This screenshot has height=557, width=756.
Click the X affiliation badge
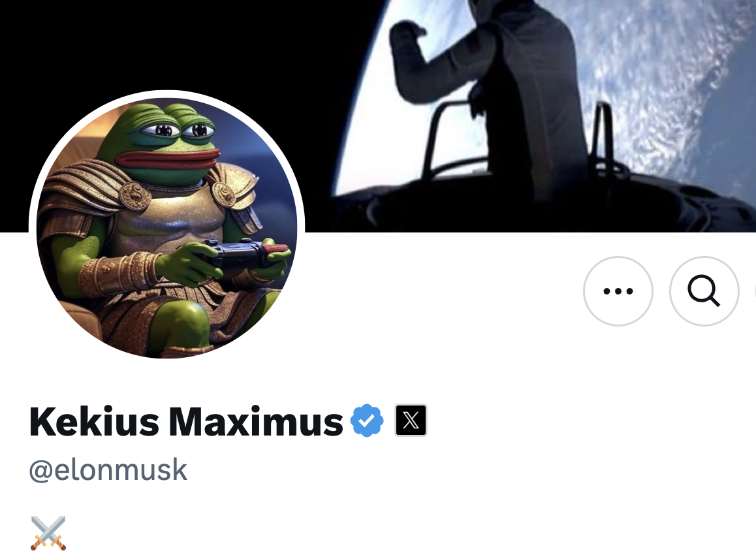tap(411, 421)
